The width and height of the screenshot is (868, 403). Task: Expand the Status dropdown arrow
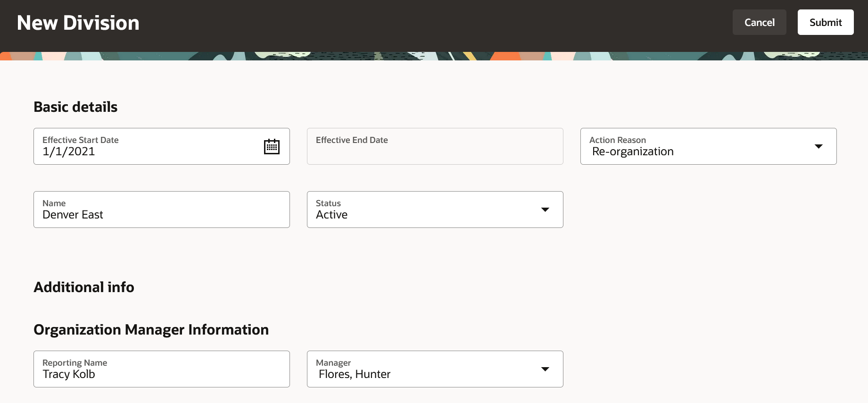[546, 210]
